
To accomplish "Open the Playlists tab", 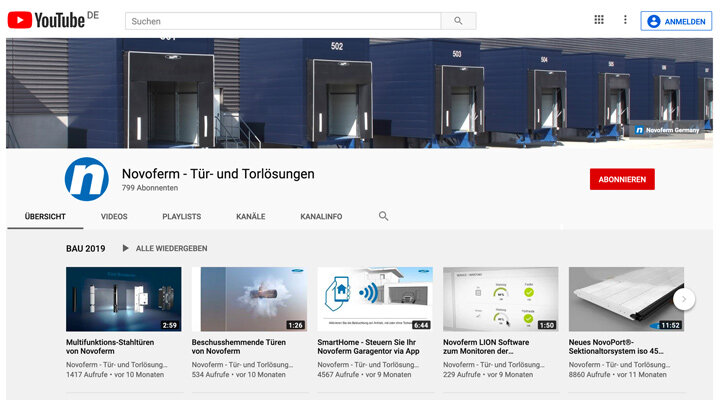I will pos(181,216).
